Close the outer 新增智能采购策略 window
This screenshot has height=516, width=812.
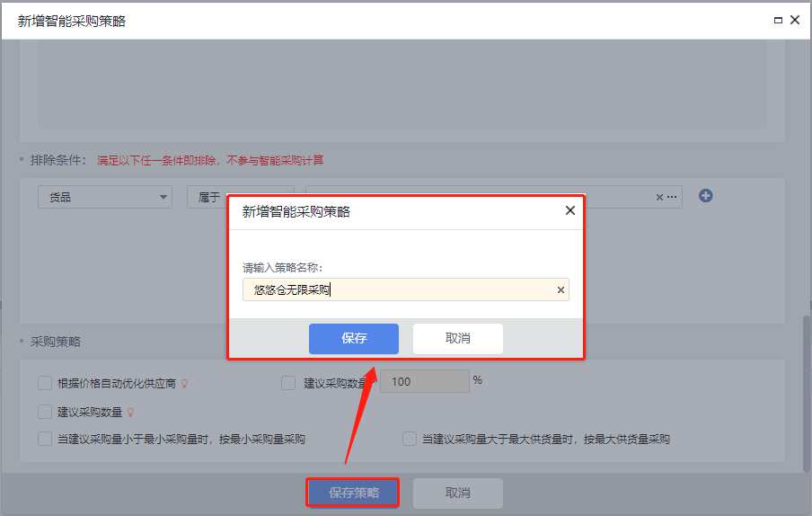[x=794, y=20]
